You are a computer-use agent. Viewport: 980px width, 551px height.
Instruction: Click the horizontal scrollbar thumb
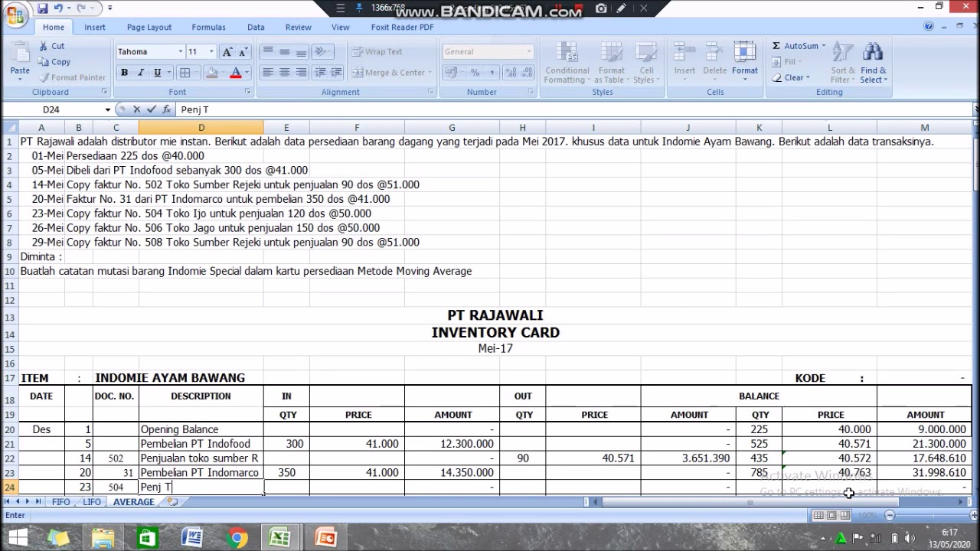750,503
